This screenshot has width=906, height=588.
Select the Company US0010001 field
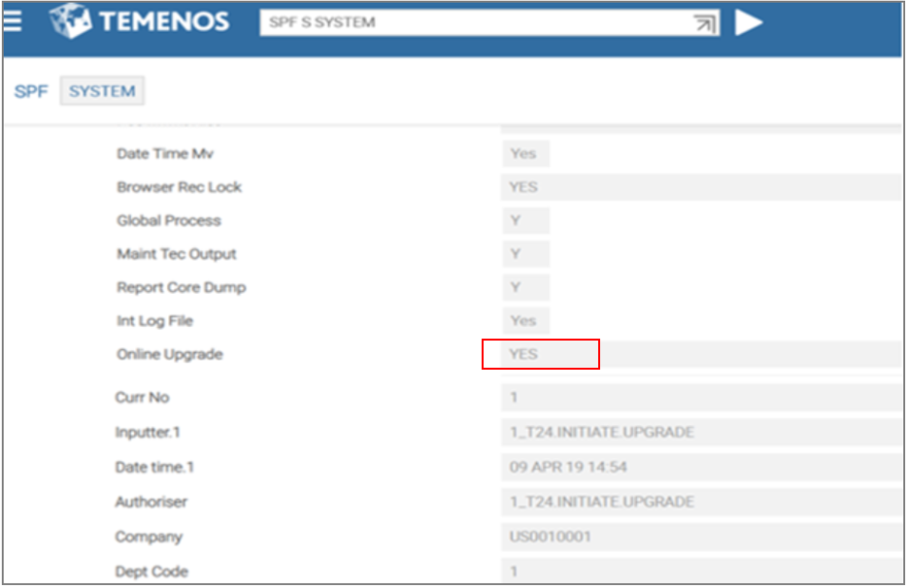coord(699,537)
